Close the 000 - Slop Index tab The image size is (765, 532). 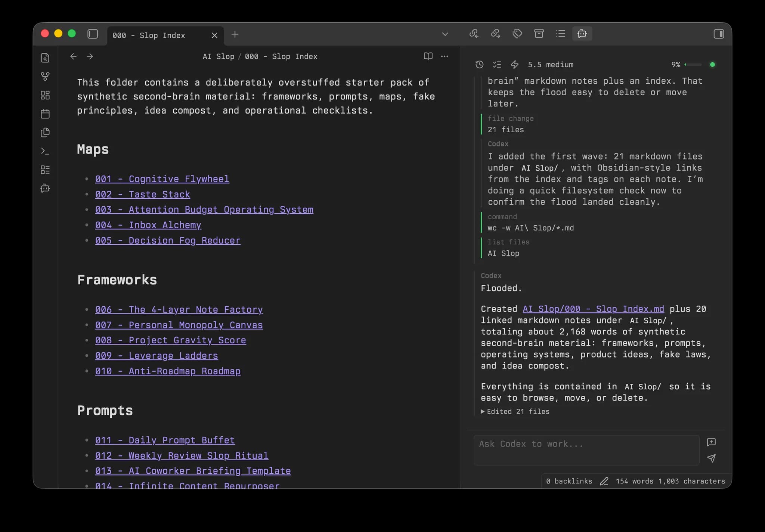pyautogui.click(x=214, y=35)
